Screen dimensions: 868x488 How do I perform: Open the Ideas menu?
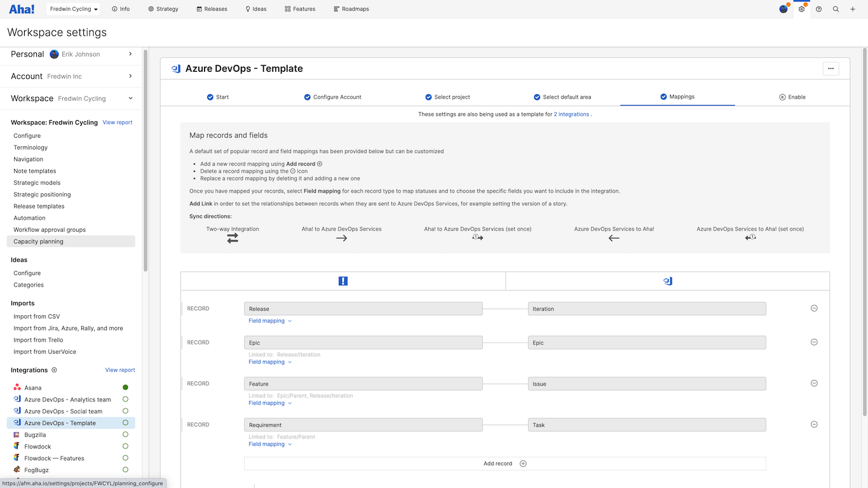point(256,9)
